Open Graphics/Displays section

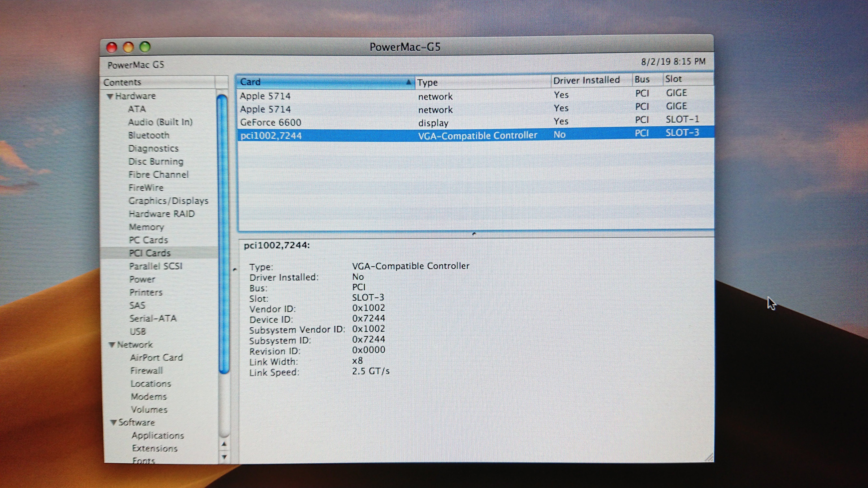(x=168, y=201)
